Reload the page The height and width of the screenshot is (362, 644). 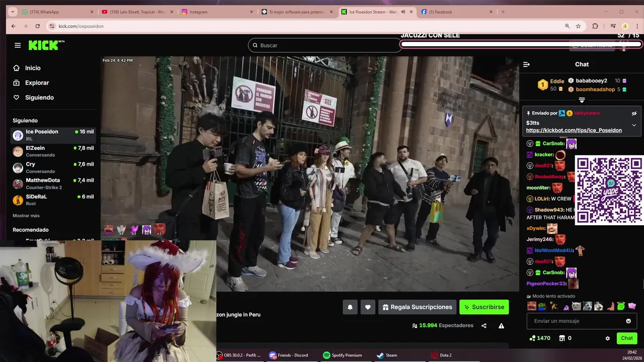point(37,26)
